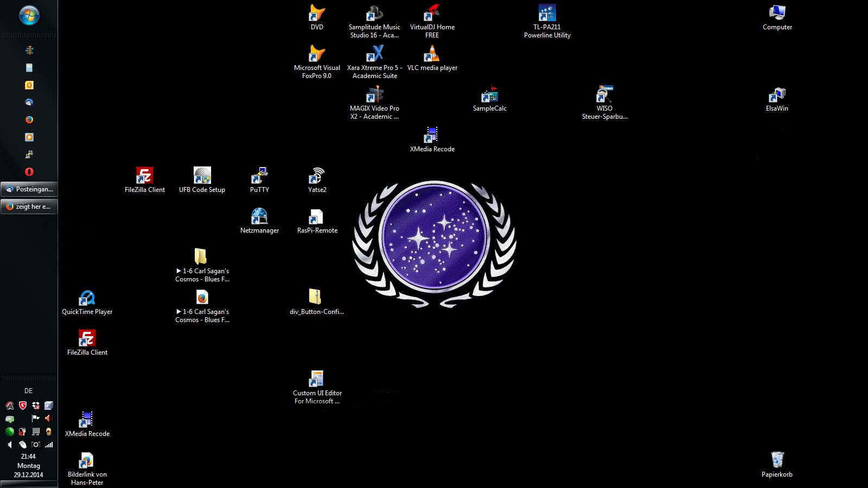Open the Carl Sagan's Cosmos Firefox document
Image resolution: width=868 pixels, height=488 pixels.
(x=202, y=306)
